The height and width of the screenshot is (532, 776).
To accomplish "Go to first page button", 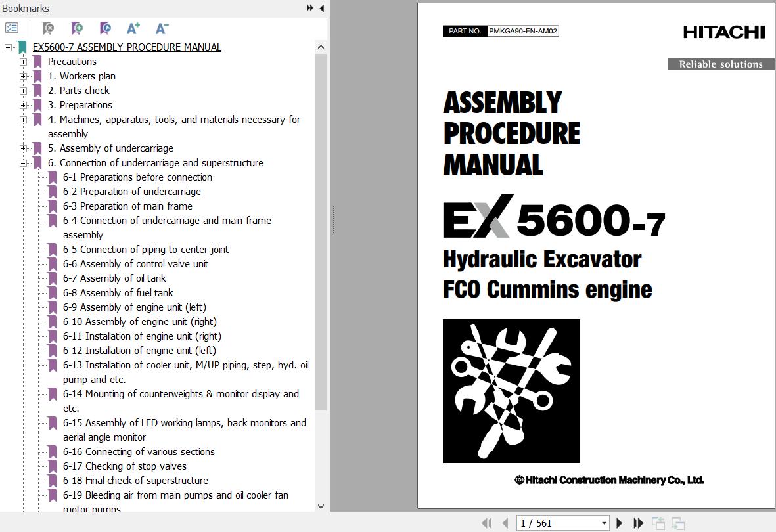I will click(486, 523).
